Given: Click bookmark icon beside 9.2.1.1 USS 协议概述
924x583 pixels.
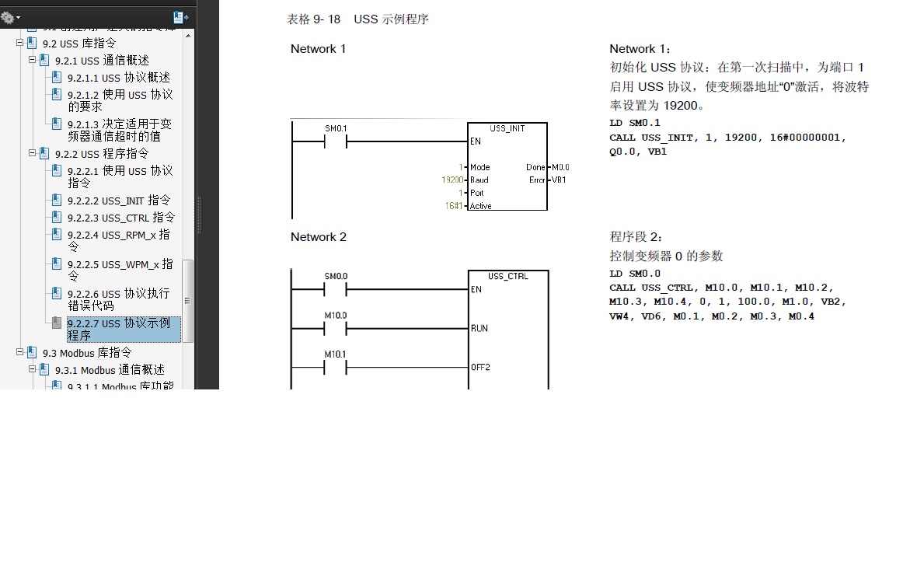Looking at the screenshot, I should click(57, 77).
